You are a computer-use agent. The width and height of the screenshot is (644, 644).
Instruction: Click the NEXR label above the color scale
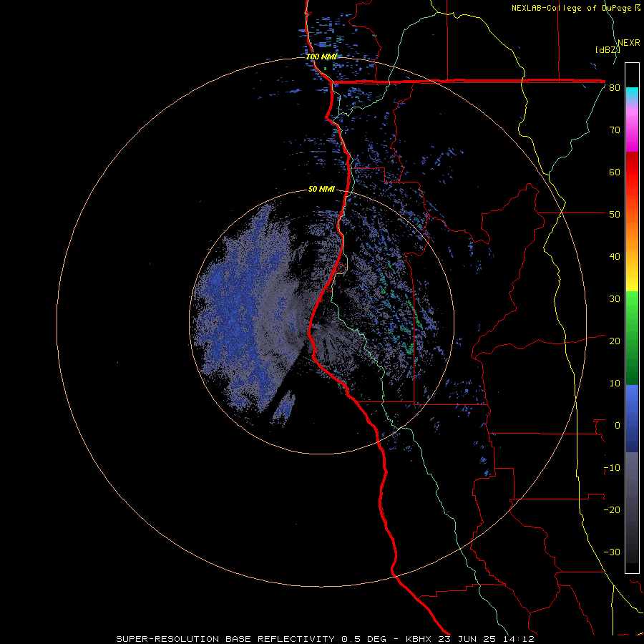pos(629,43)
